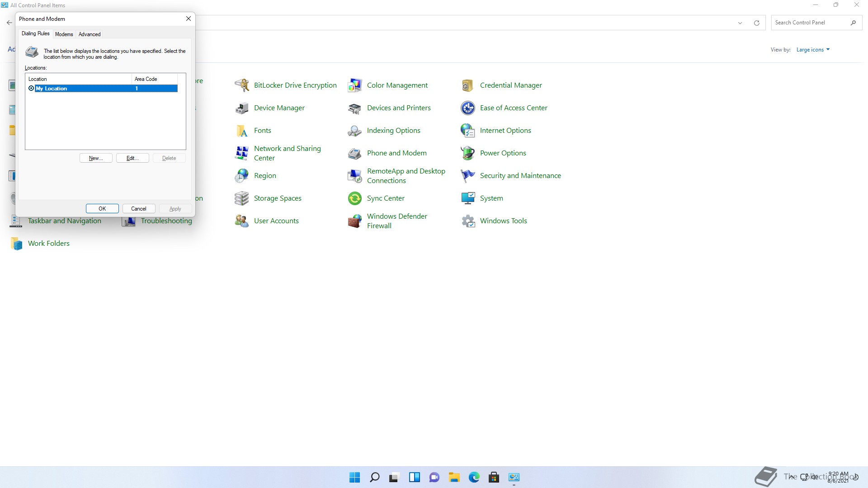
Task: Open Credential Manager icon
Action: coord(468,85)
